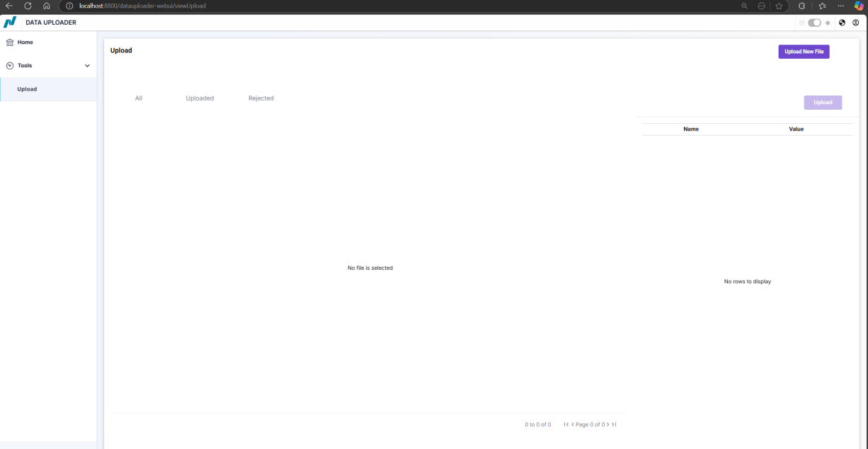The width and height of the screenshot is (868, 449).
Task: Switch to the Rejected tab
Action: coord(261,98)
